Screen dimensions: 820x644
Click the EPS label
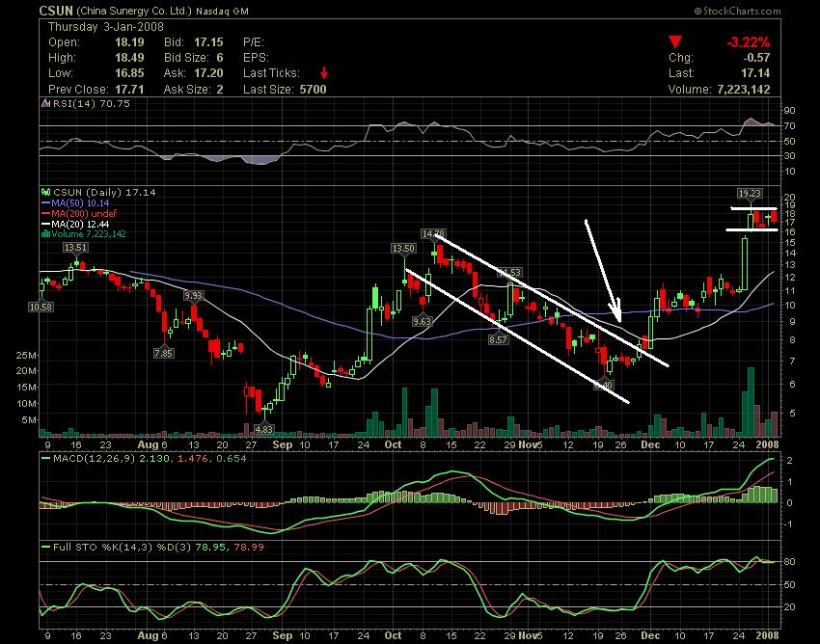(256, 58)
